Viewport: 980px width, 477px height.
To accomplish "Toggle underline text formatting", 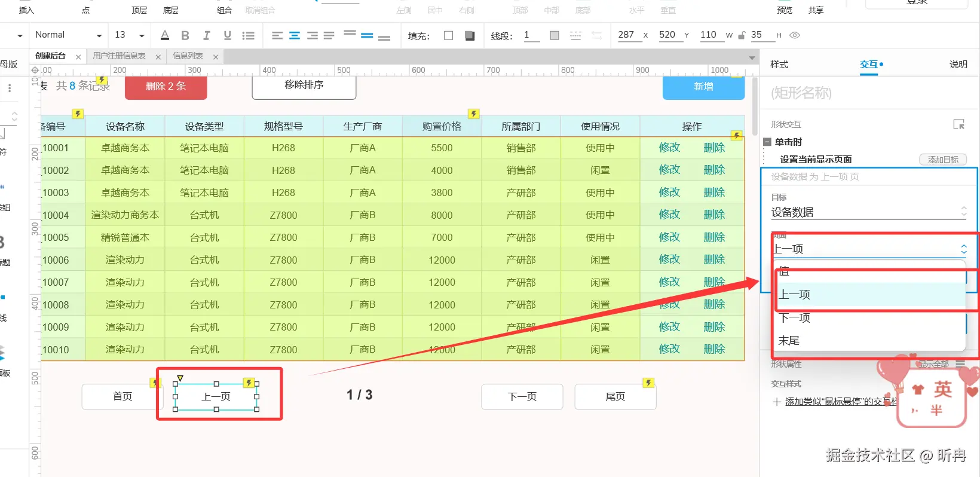I will 227,35.
